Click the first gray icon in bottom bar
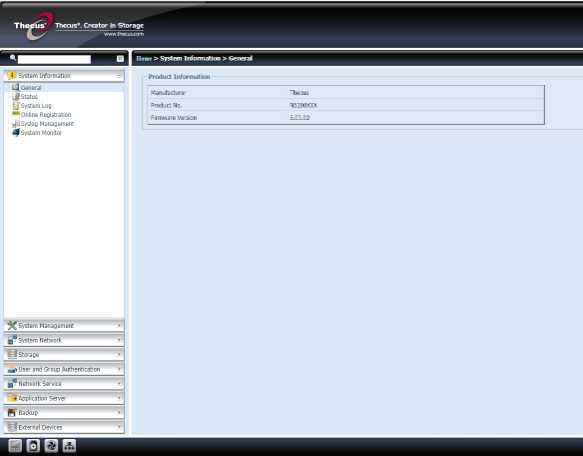 (x=15, y=446)
